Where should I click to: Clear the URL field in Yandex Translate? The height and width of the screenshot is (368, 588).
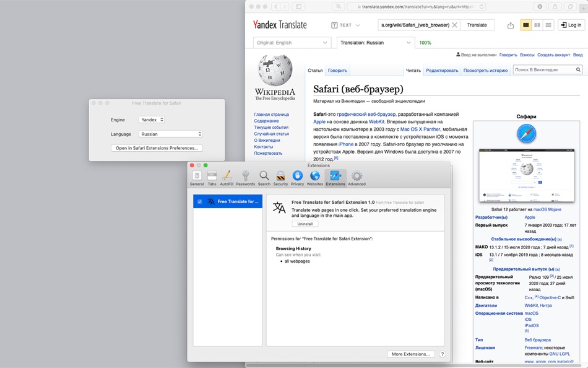pos(454,25)
